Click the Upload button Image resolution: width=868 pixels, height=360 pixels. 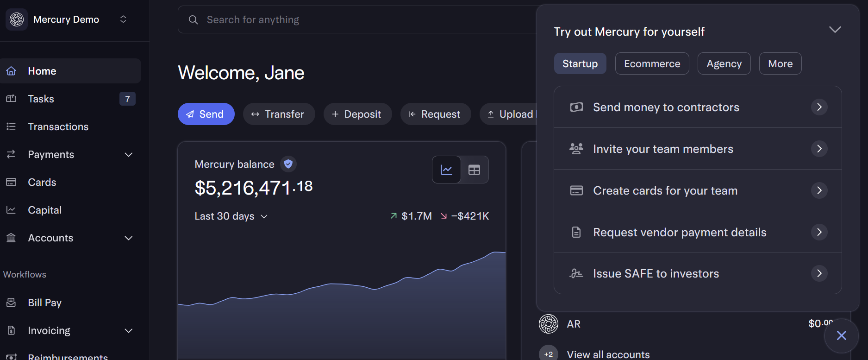point(508,114)
